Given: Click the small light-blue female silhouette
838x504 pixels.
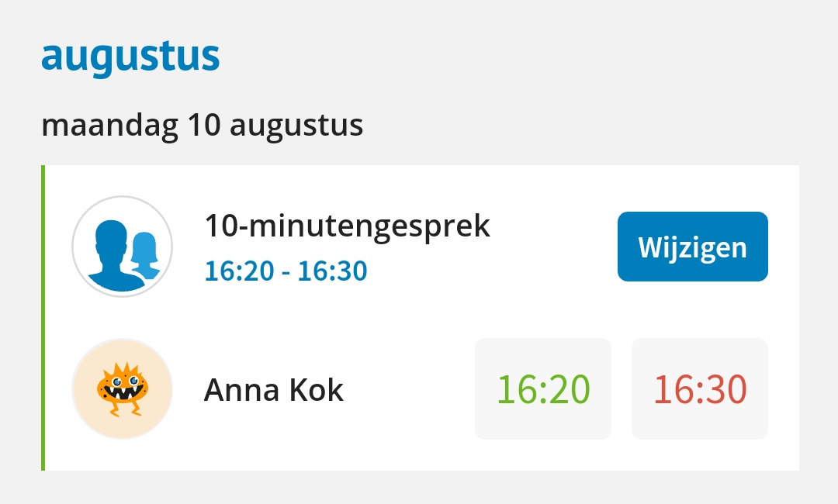Looking at the screenshot, I should point(145,255).
